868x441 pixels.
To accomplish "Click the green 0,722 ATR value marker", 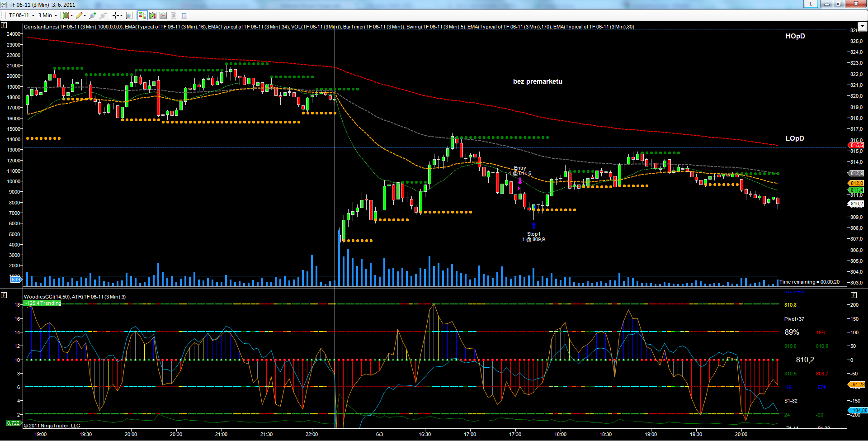I will pos(13,423).
